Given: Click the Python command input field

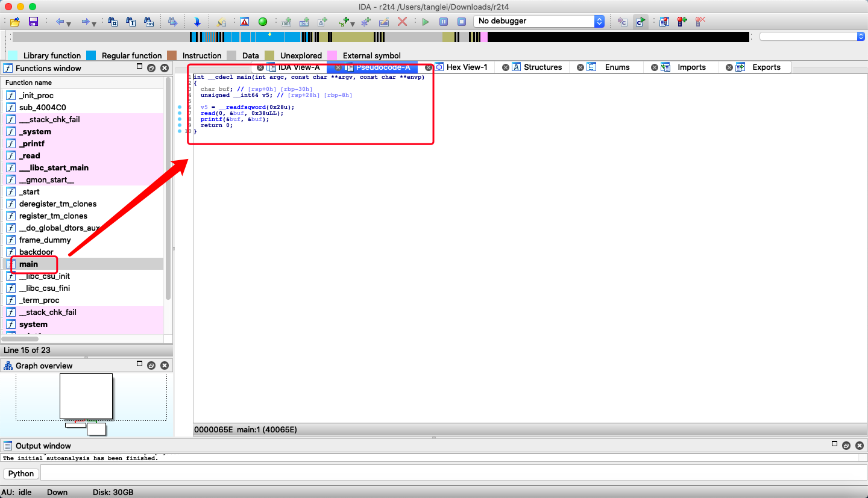Looking at the screenshot, I should coord(453,473).
